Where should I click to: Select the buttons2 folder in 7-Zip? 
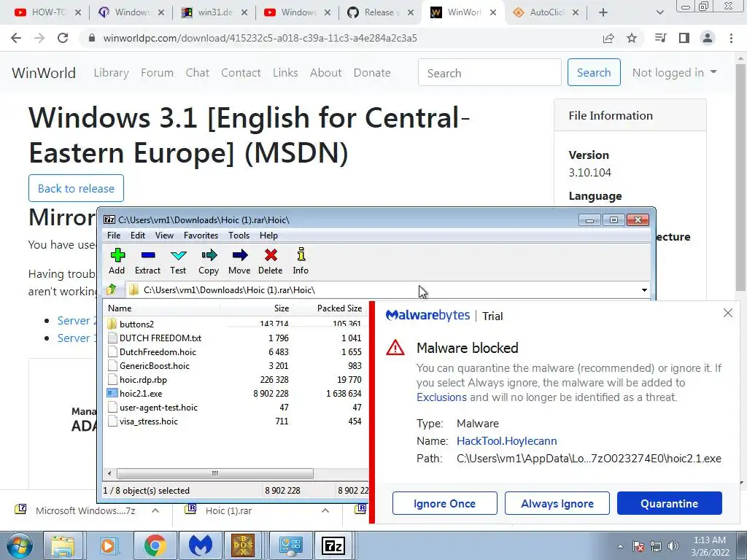point(136,324)
